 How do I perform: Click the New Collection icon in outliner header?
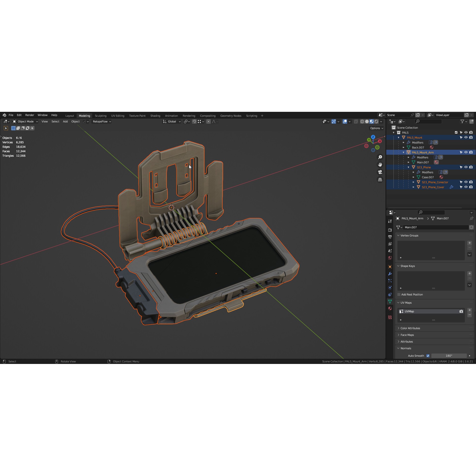(472, 121)
